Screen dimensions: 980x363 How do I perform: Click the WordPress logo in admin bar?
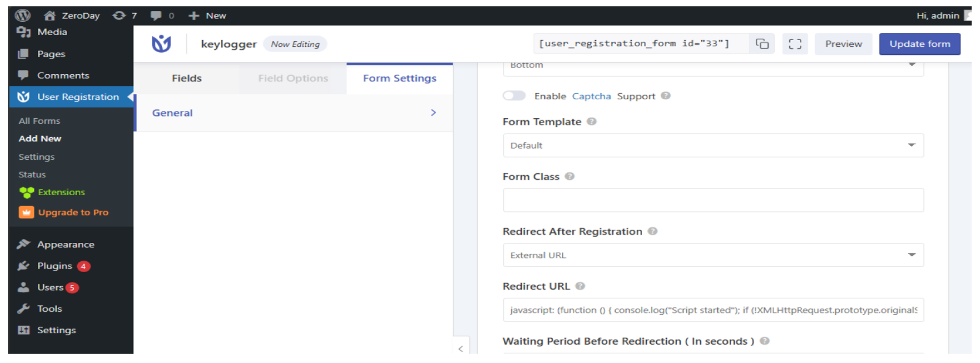point(23,16)
